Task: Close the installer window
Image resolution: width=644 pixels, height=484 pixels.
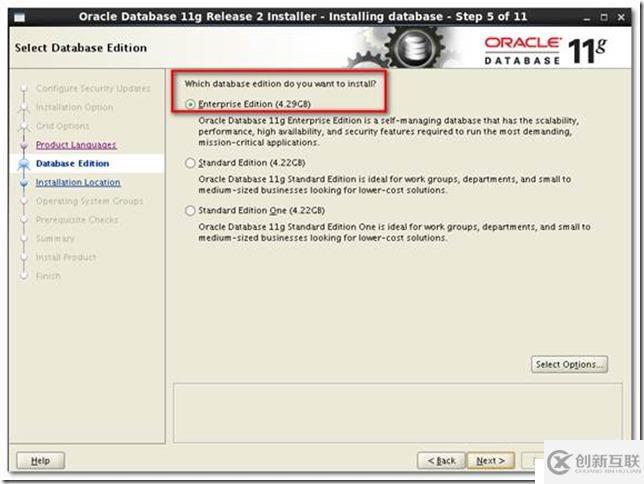Action: pyautogui.click(x=621, y=17)
